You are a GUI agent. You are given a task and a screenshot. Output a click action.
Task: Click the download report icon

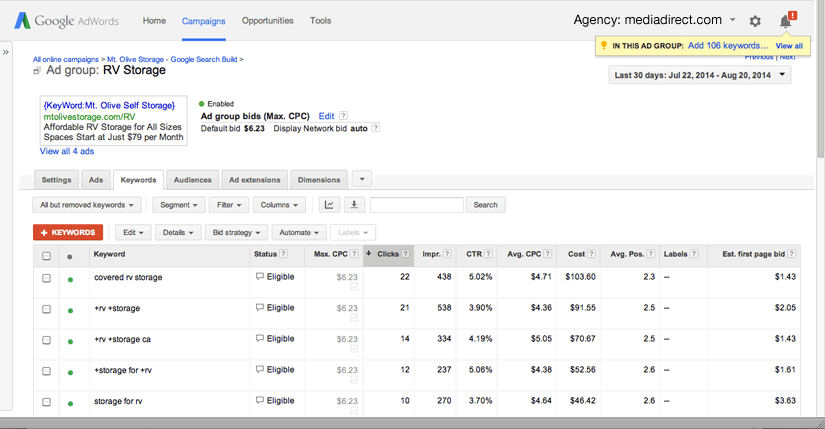pyautogui.click(x=354, y=205)
